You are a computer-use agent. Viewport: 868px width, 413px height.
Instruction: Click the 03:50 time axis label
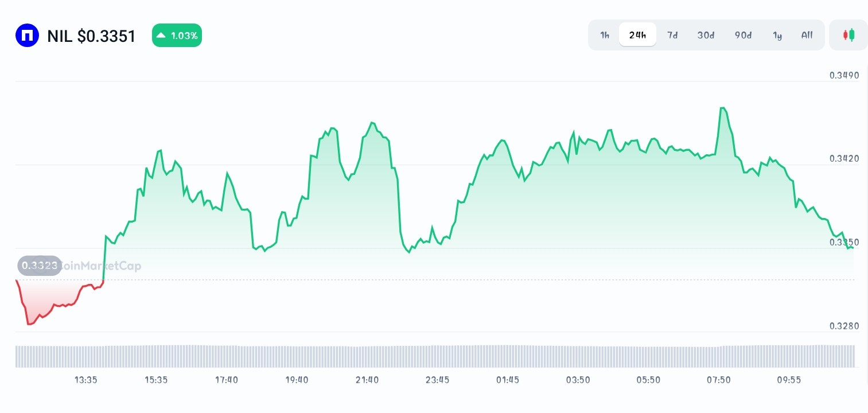(578, 380)
